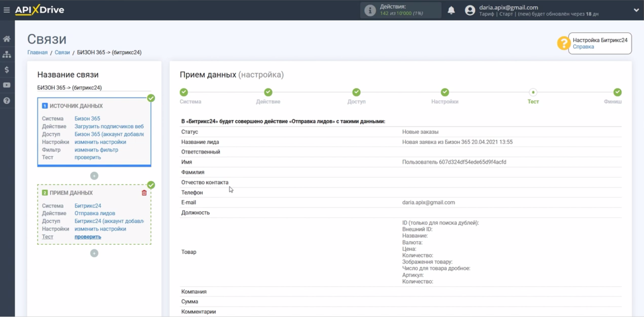644x317 pixels.
Task: Open the YouTube video sidebar icon
Action: 7,85
